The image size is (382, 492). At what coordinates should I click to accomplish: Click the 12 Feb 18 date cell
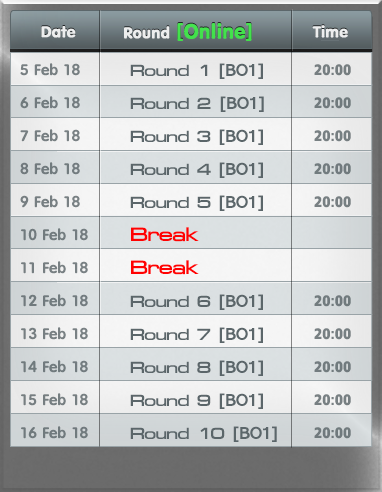[54, 301]
